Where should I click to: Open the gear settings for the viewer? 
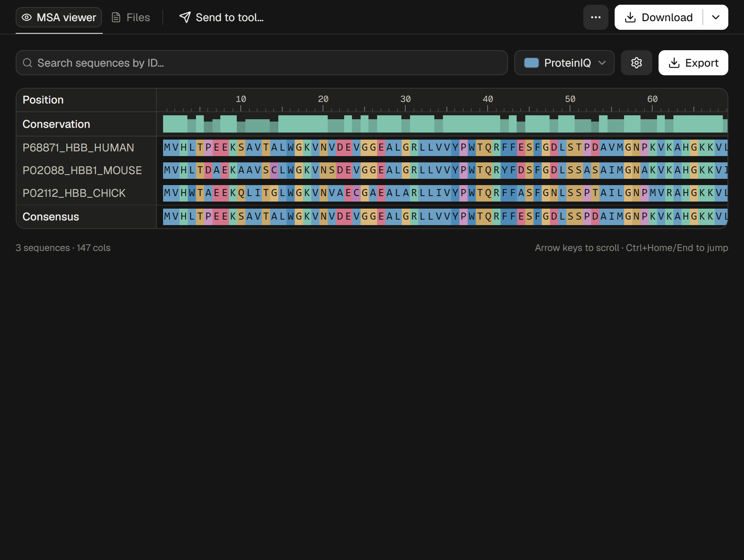click(637, 63)
